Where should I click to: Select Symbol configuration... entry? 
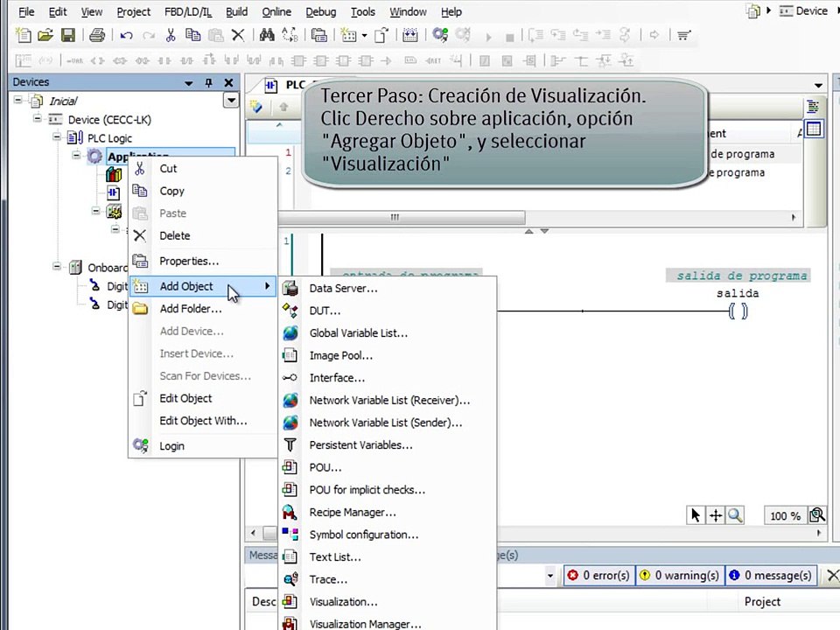click(388, 535)
